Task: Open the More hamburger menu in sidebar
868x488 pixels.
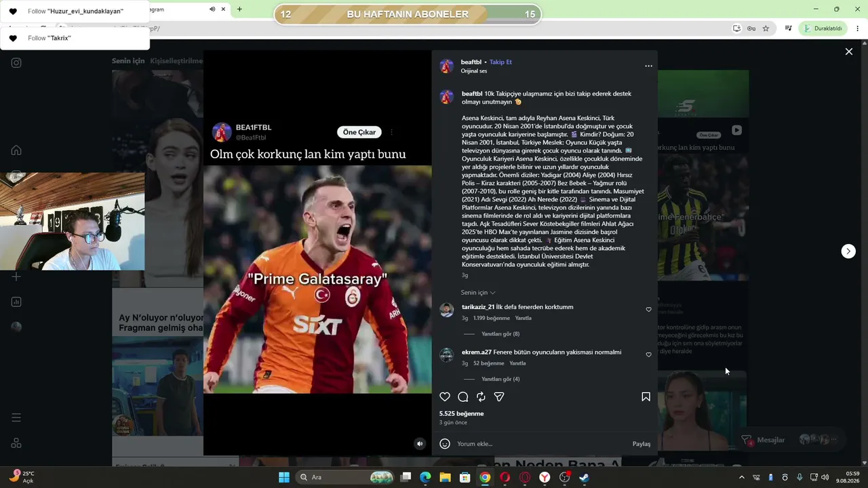Action: pyautogui.click(x=16, y=418)
